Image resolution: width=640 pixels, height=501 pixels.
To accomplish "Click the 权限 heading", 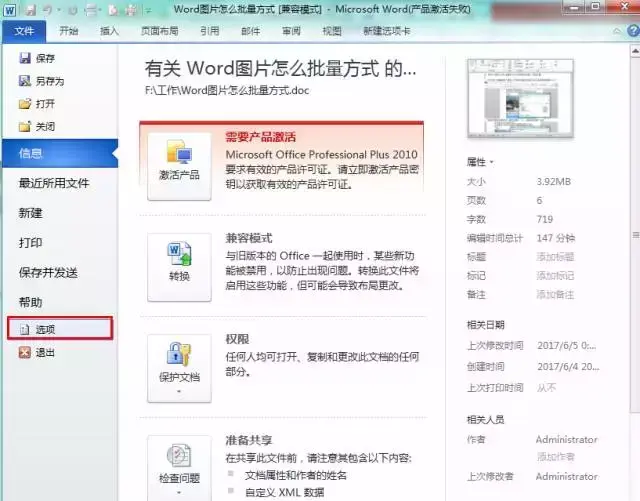I will 237,339.
